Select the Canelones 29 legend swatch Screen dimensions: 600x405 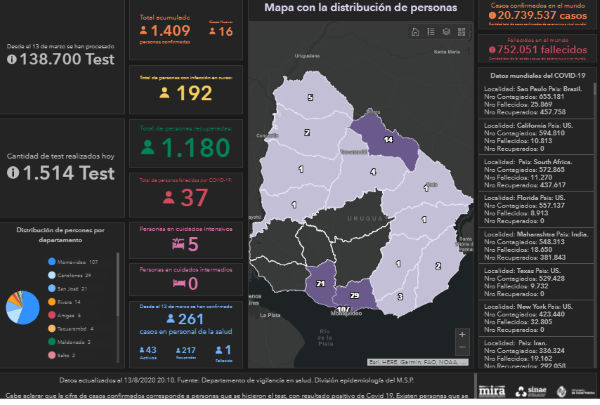click(x=52, y=275)
